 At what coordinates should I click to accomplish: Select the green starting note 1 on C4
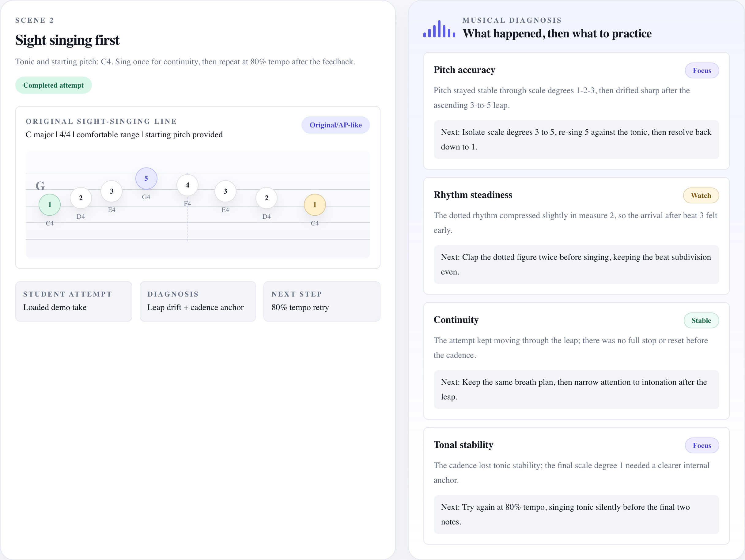[50, 205]
